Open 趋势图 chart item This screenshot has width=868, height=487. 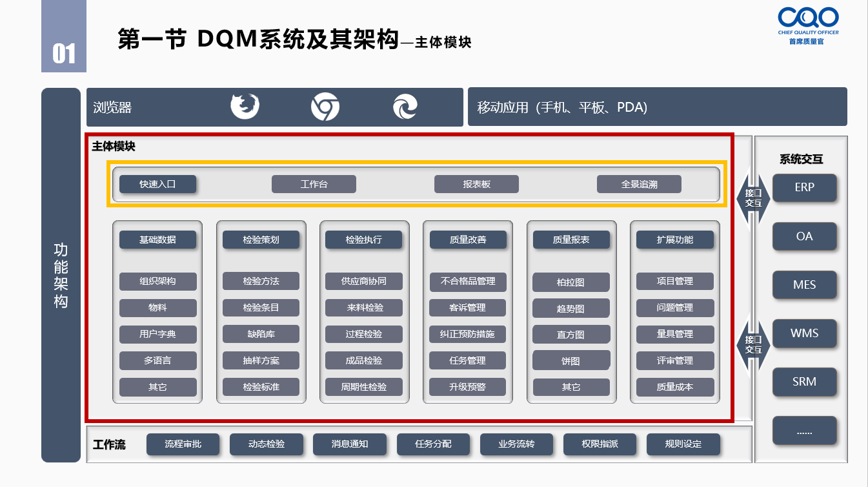(x=571, y=308)
